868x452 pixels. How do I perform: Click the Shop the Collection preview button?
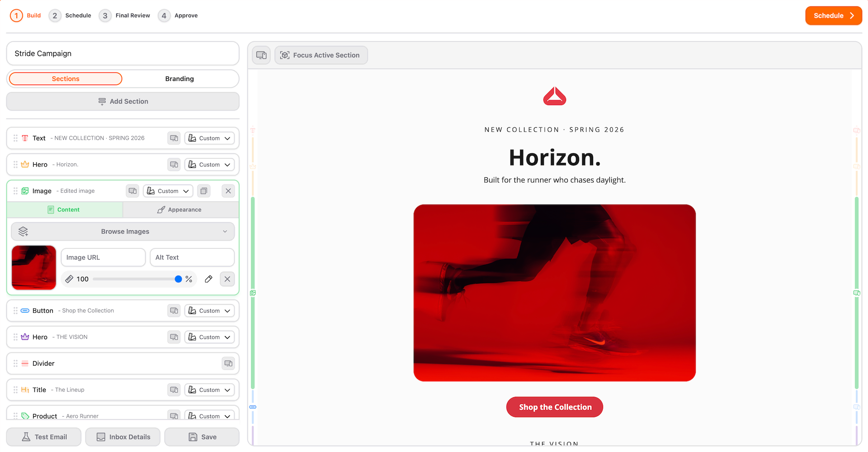pos(555,407)
